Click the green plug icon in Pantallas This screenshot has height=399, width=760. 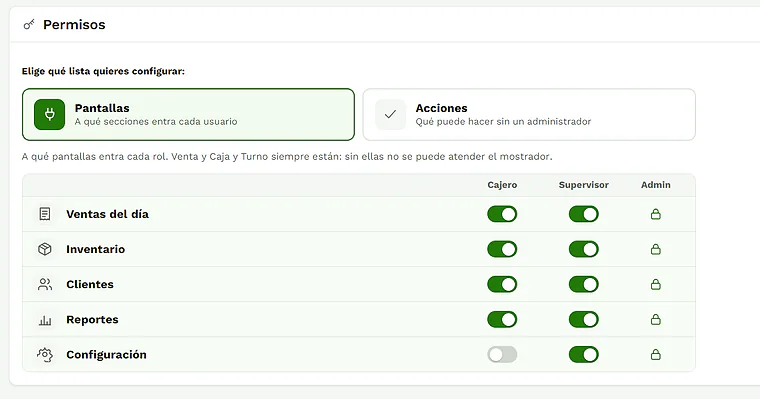pos(49,114)
